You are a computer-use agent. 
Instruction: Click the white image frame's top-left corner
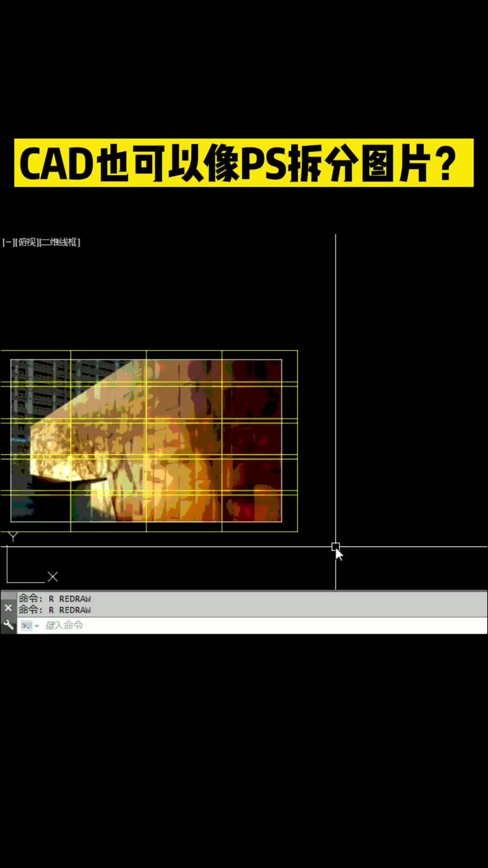[x=11, y=360]
